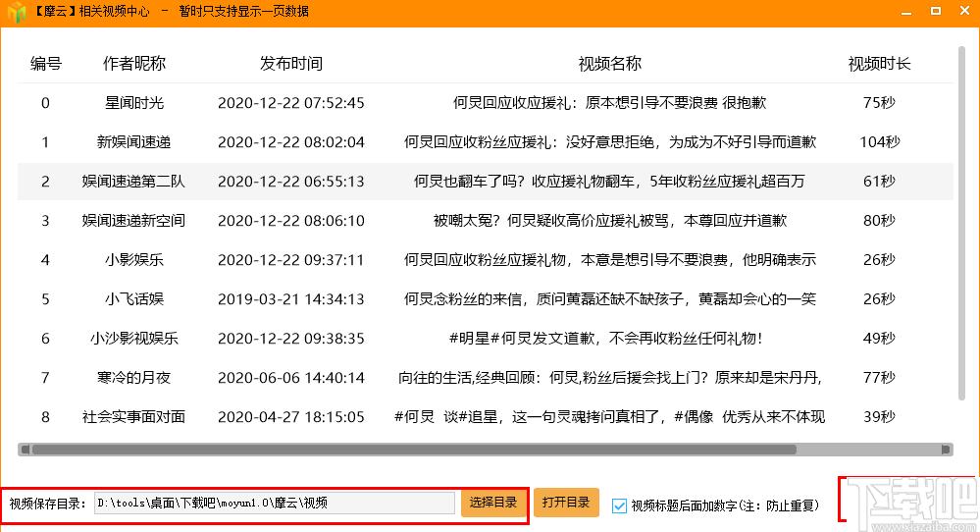980x532 pixels.
Task: Click row number 8
Action: click(45, 417)
